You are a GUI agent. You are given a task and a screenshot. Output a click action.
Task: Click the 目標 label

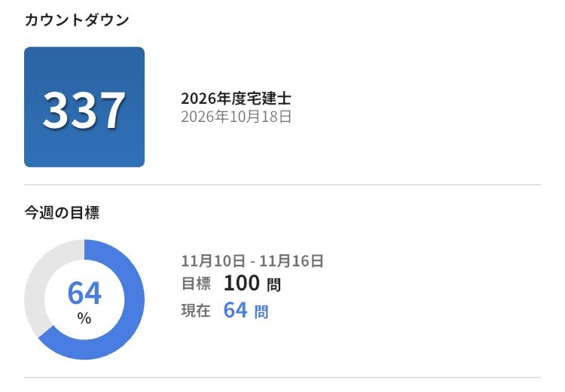click(196, 284)
